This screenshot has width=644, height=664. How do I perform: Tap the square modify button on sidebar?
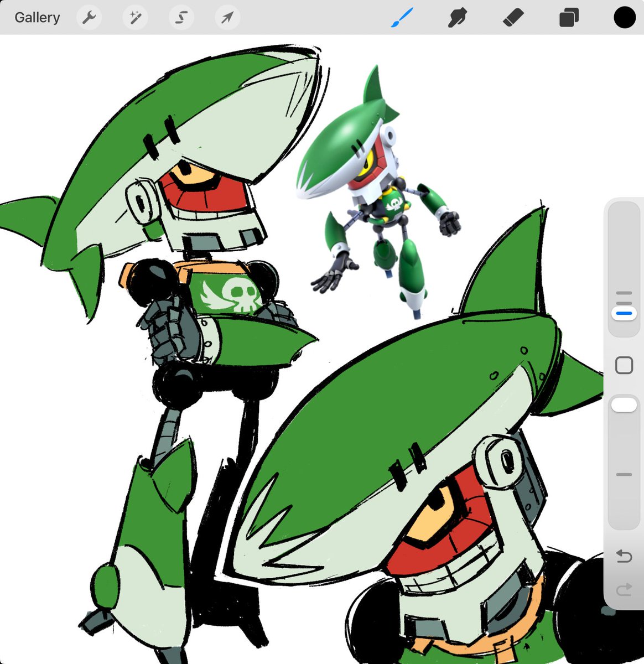624,365
